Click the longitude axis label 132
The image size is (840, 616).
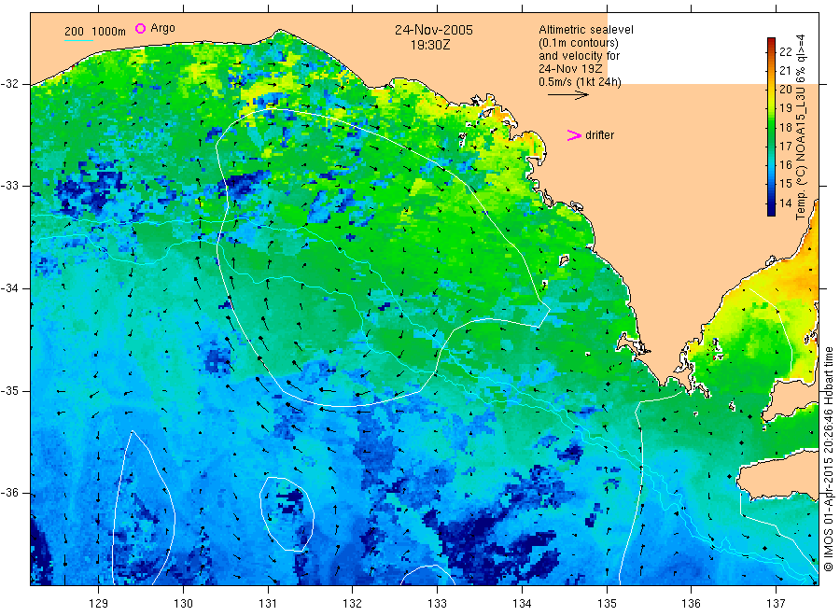(353, 604)
